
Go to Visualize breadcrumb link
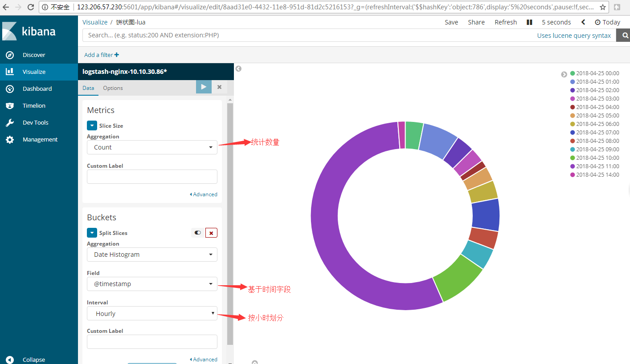click(95, 22)
